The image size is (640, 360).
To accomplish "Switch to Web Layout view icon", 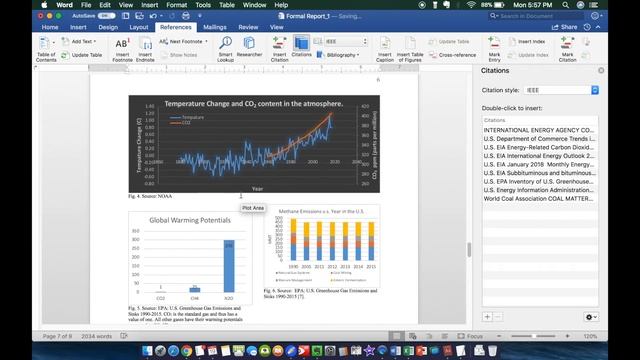I will click(413, 336).
